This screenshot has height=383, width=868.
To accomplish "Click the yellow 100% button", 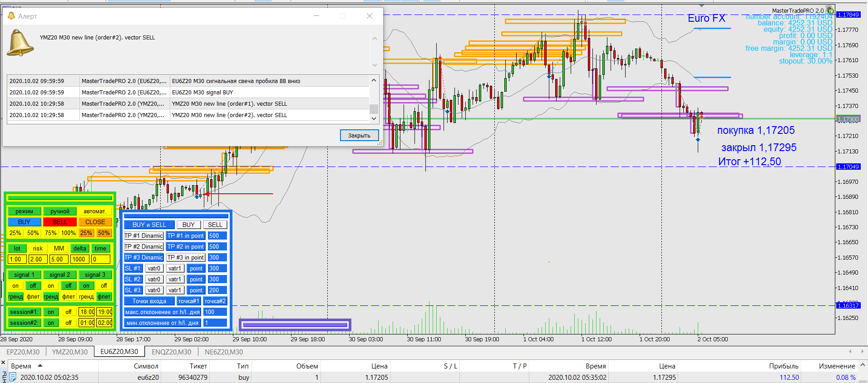I will [69, 233].
